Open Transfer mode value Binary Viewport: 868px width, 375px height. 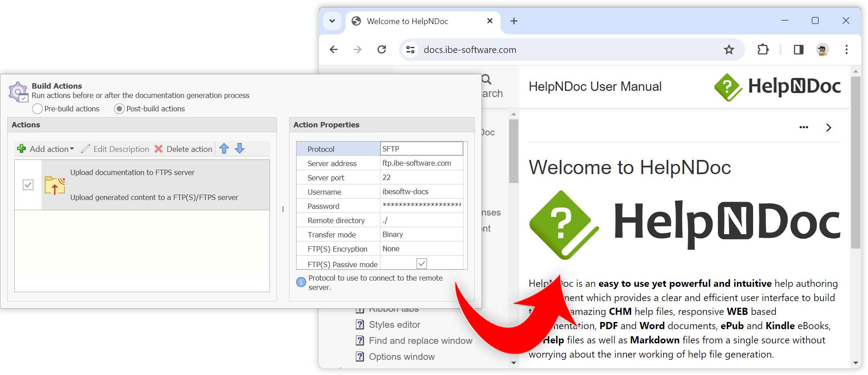(x=421, y=234)
